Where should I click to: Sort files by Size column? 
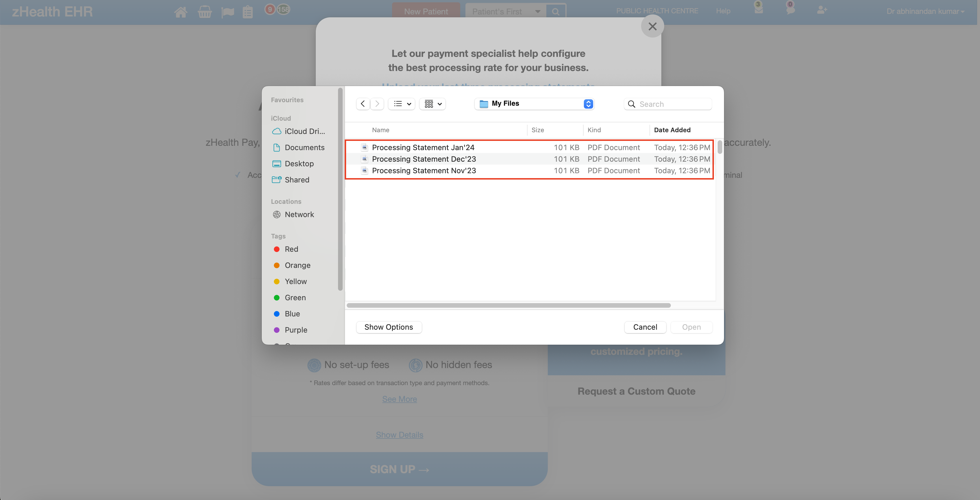pyautogui.click(x=538, y=130)
